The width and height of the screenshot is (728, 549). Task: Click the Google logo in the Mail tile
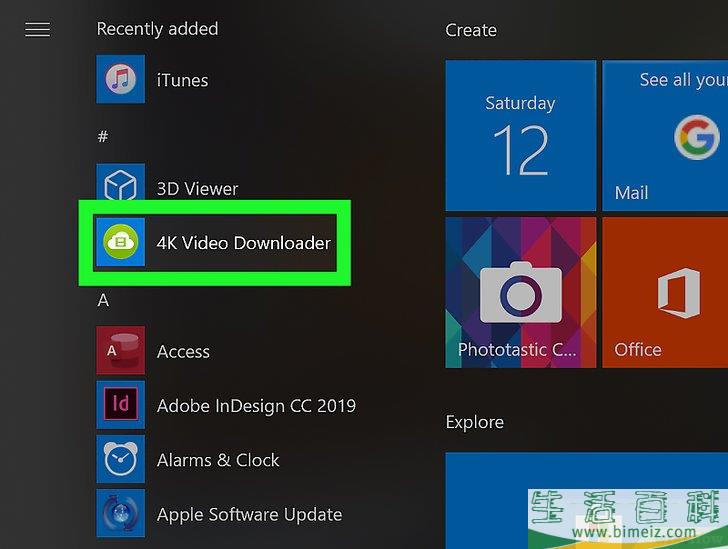pyautogui.click(x=696, y=138)
